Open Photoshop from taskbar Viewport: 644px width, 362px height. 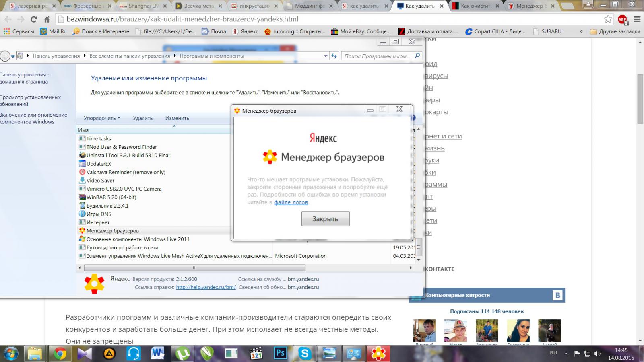point(281,354)
